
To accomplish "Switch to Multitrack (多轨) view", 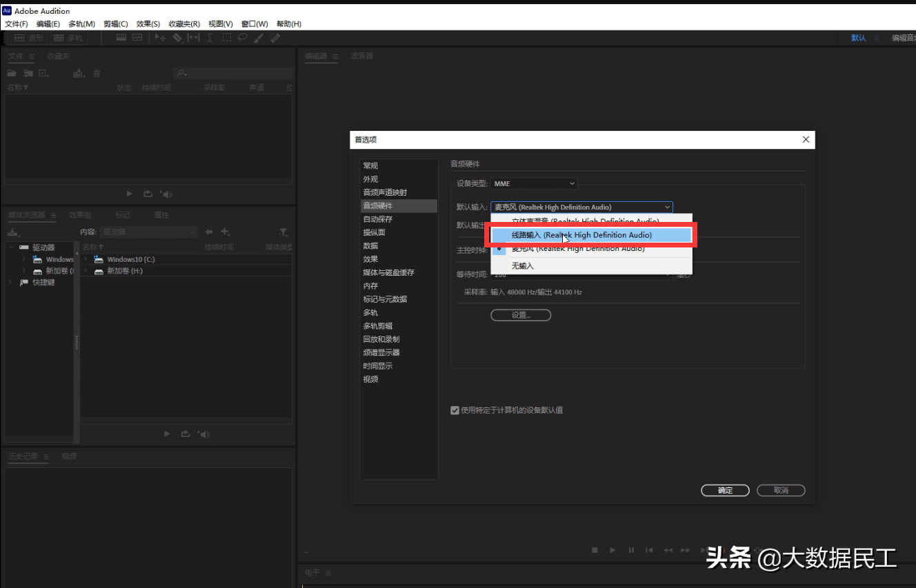I will tap(68, 38).
